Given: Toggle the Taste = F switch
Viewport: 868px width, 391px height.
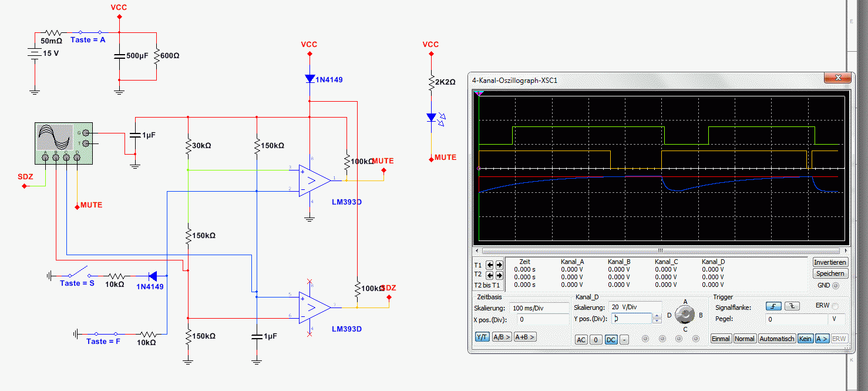Looking at the screenshot, I should click(105, 333).
